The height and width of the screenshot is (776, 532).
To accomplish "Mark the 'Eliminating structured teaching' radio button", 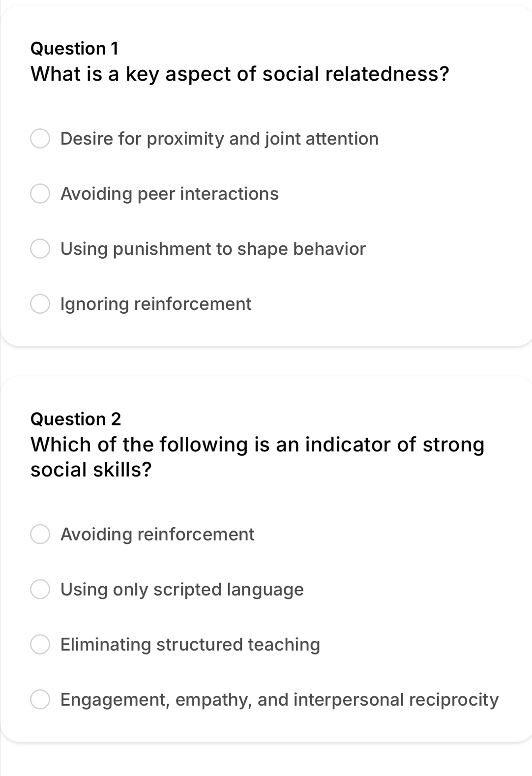I will (x=40, y=644).
